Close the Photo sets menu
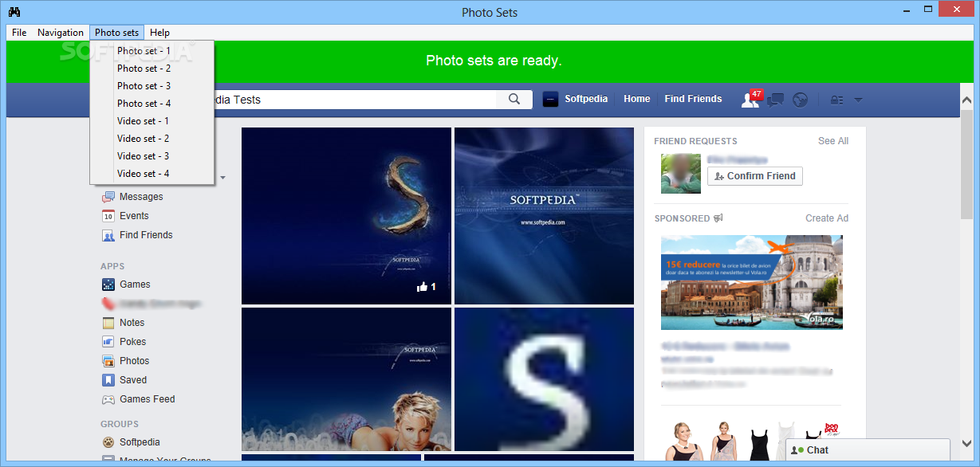The width and height of the screenshot is (980, 467). pyautogui.click(x=117, y=33)
